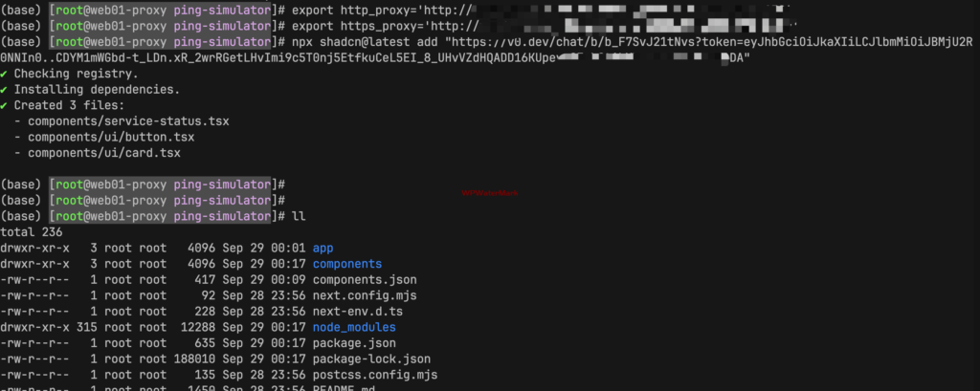Image resolution: width=980 pixels, height=391 pixels.
Task: Click the green check beside 'Checking registry.'
Action: (x=5, y=74)
